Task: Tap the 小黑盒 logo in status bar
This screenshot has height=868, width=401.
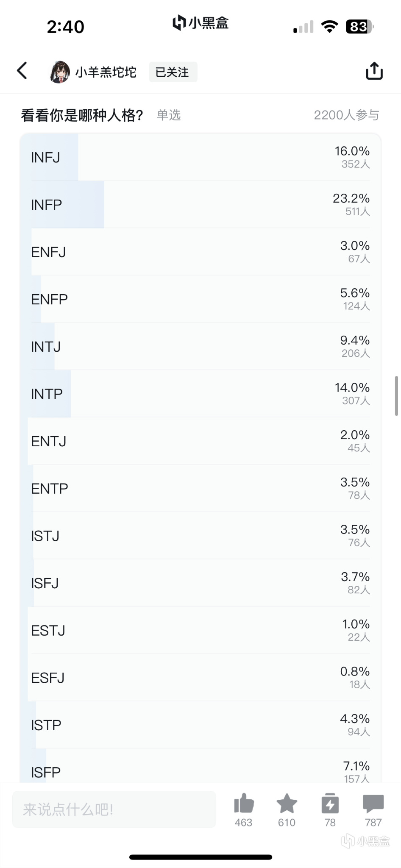Action: pyautogui.click(x=200, y=23)
